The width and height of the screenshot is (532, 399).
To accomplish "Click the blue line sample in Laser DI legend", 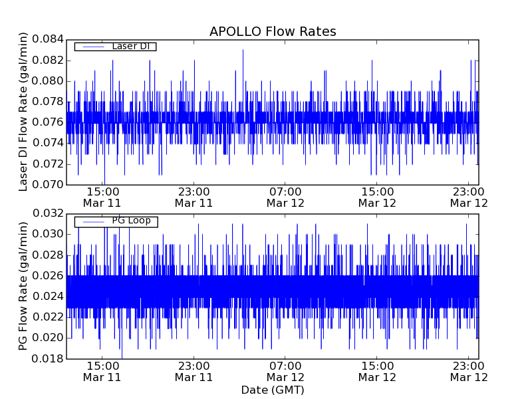I will pyautogui.click(x=90, y=47).
